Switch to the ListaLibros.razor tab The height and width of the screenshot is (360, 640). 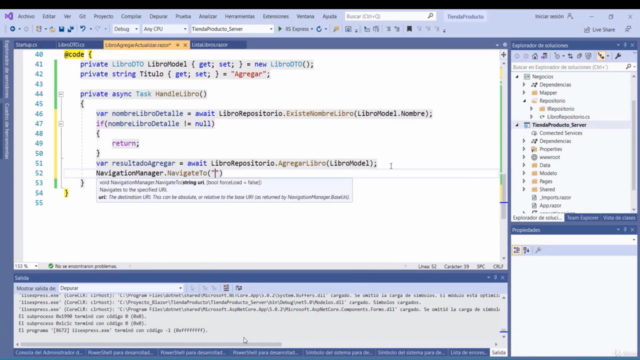pyautogui.click(x=210, y=45)
